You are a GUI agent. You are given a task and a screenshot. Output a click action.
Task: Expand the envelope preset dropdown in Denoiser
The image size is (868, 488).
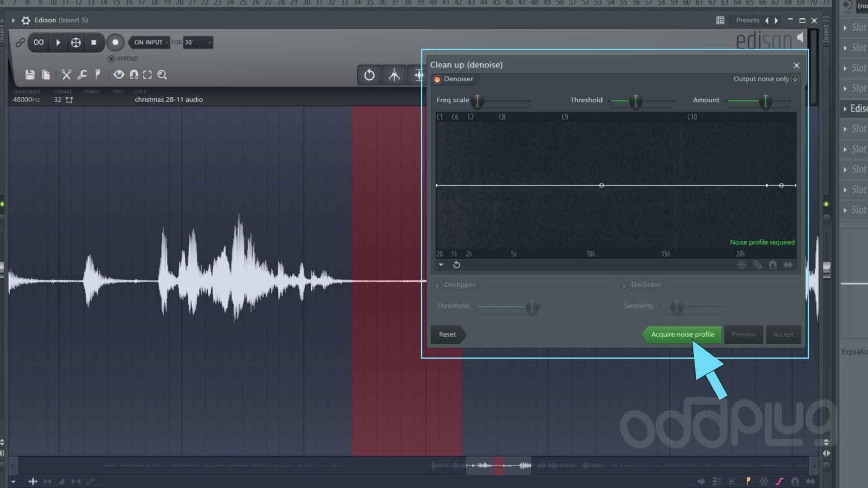tap(441, 264)
